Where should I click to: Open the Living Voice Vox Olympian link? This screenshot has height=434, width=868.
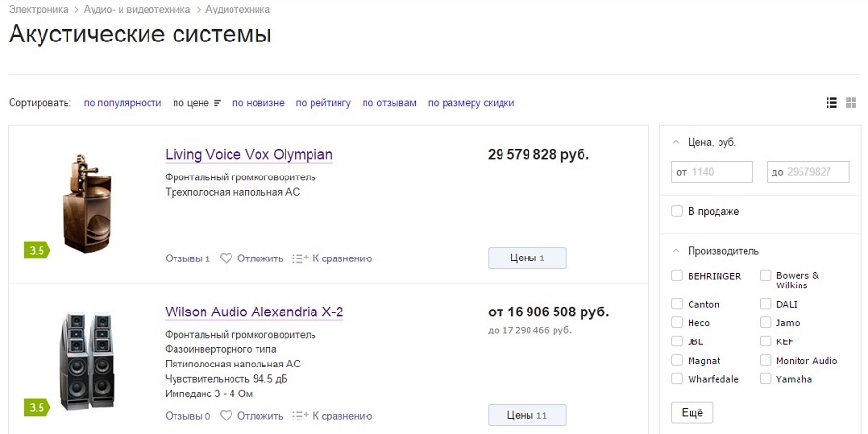[x=249, y=155]
